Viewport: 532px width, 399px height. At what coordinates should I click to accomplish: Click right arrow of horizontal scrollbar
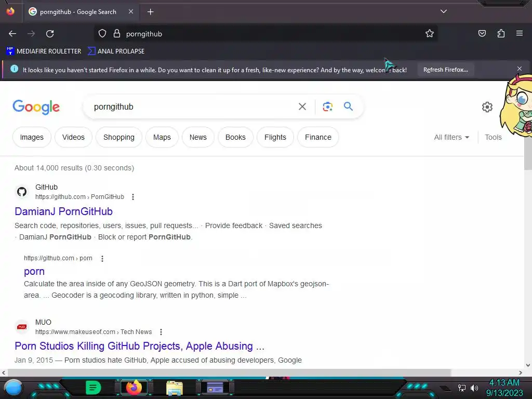point(521,373)
